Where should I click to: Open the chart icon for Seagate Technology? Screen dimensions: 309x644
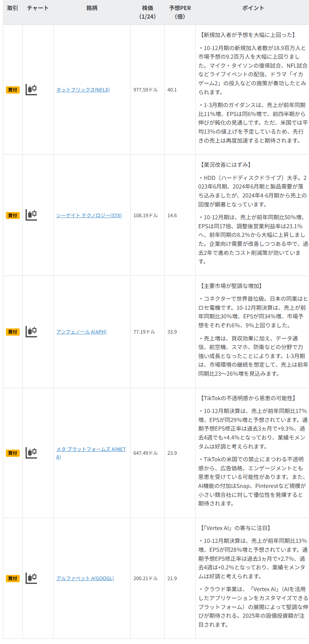point(31,215)
